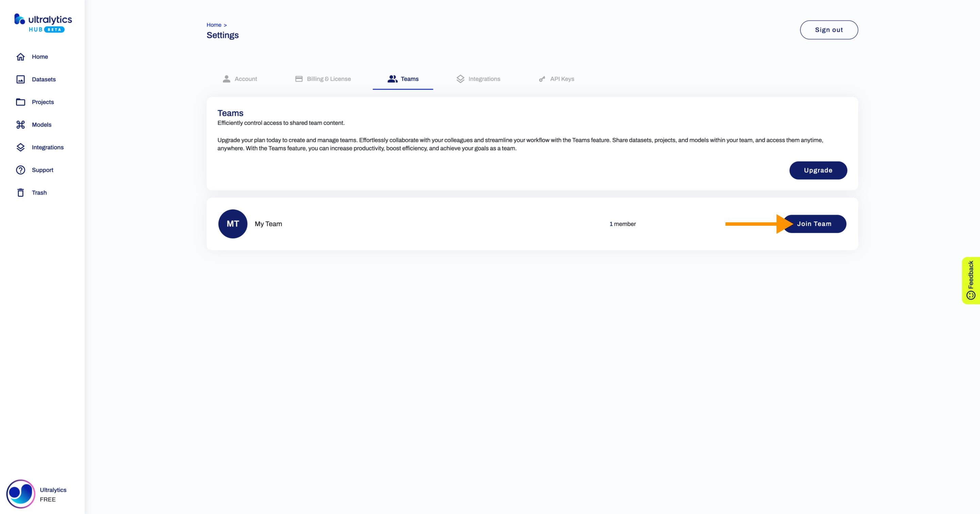Click the Teams icon on settings tab
Viewport: 980px width, 514px height.
(x=391, y=78)
